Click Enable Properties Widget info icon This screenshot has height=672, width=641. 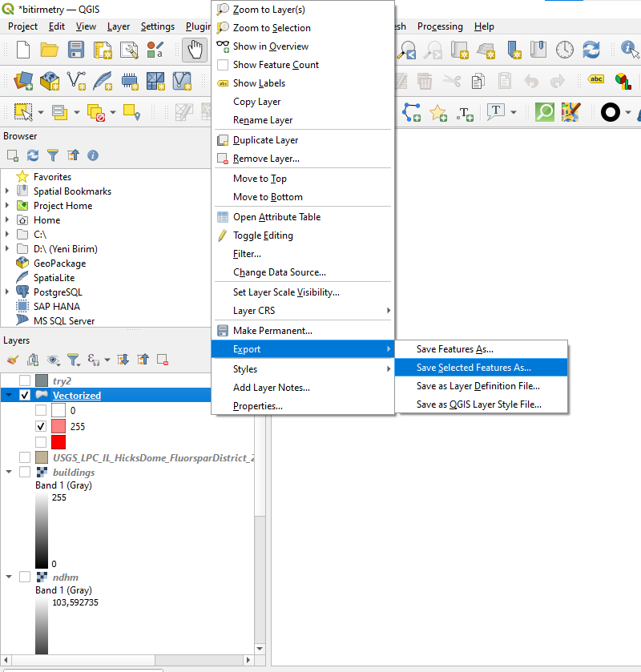93,155
